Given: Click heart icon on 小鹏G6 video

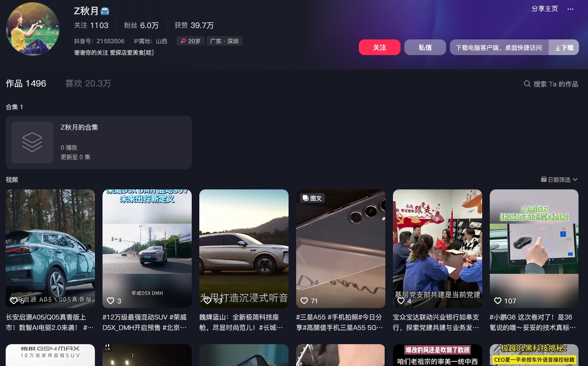Looking at the screenshot, I should click(x=498, y=300).
